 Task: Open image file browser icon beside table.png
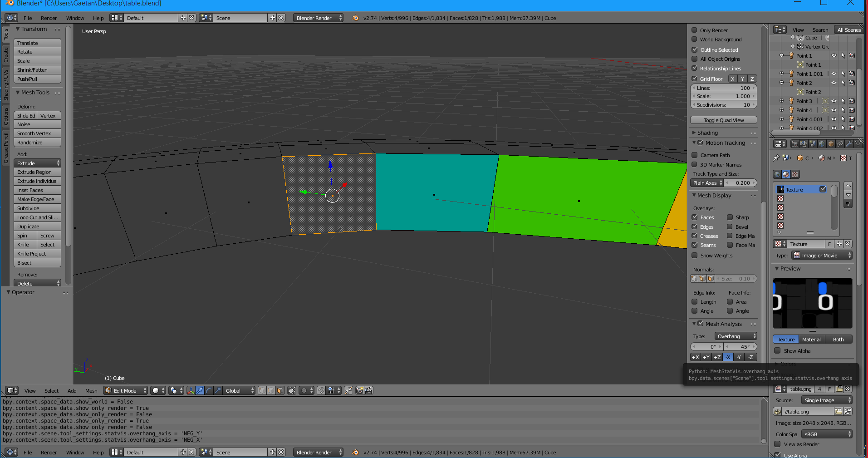click(x=839, y=389)
